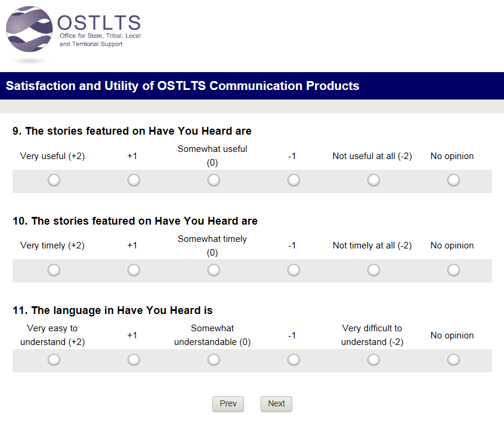The image size is (504, 426).
Task: Pick -1 rating for question 10
Action: point(293,270)
